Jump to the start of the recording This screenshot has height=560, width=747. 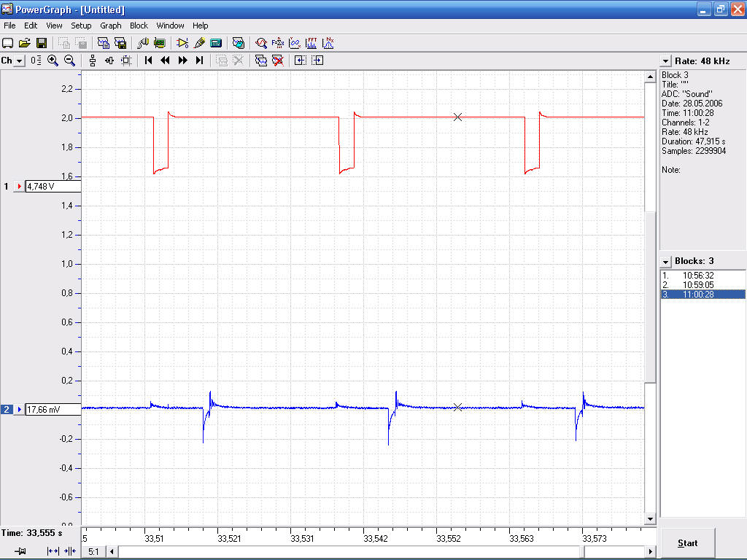coord(148,61)
